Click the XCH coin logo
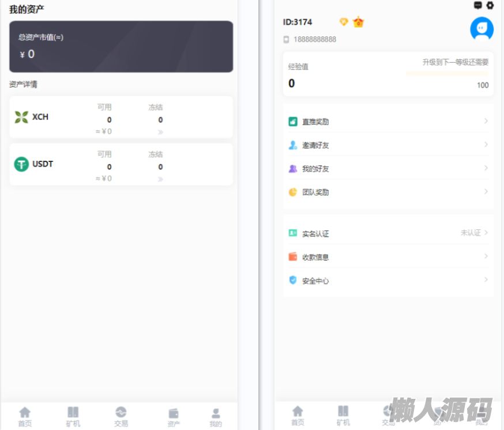This screenshot has width=504, height=430. tap(21, 117)
